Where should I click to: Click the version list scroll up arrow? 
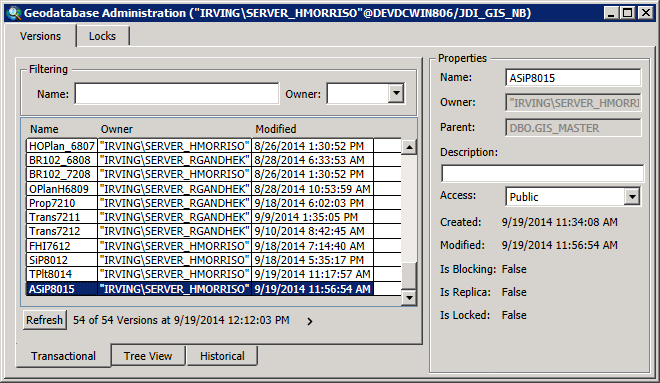click(409, 147)
